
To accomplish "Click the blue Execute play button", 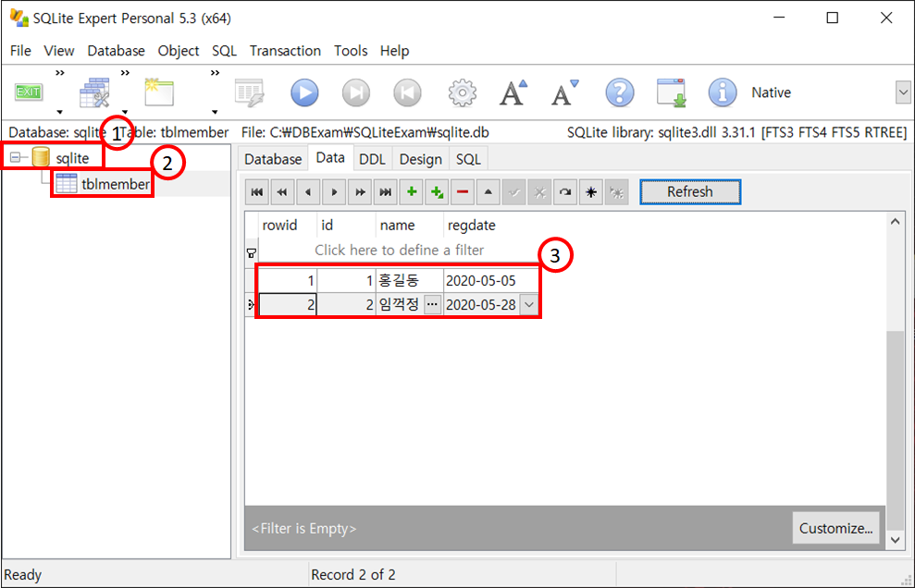I will click(304, 92).
